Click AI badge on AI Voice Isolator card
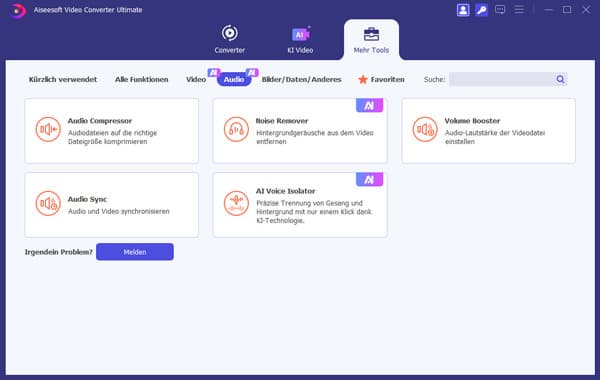 pyautogui.click(x=369, y=179)
